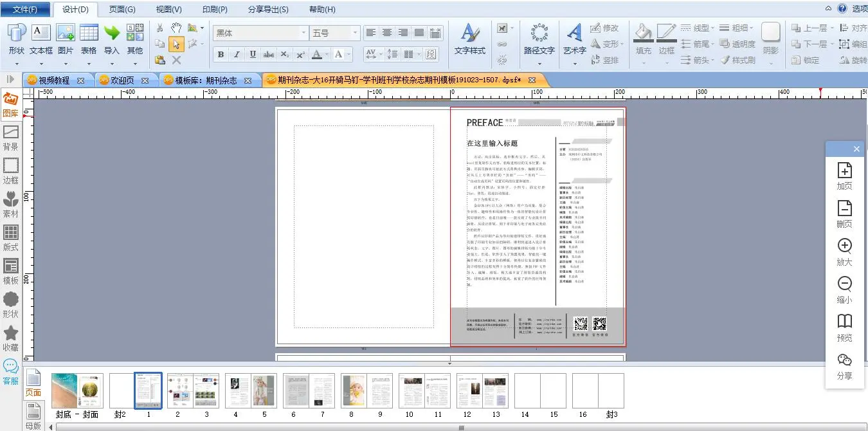The image size is (868, 431).
Task: Click the 锁定 lock button
Action: (x=806, y=60)
